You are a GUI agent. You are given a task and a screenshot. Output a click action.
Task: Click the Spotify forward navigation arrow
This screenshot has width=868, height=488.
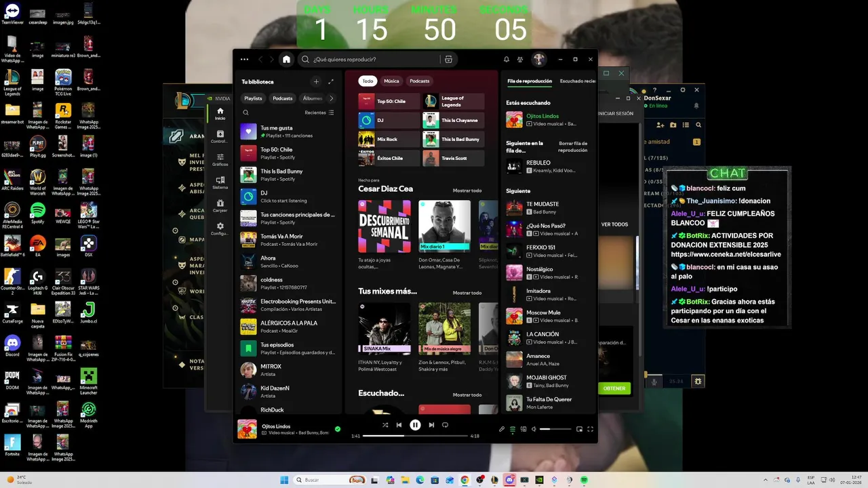[272, 60]
